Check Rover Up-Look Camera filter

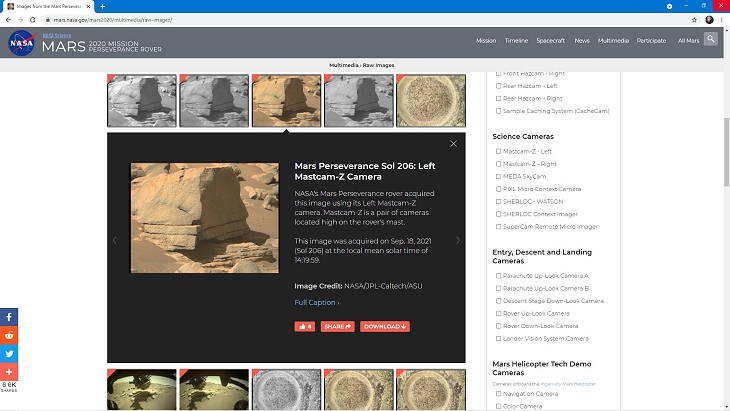[499, 313]
